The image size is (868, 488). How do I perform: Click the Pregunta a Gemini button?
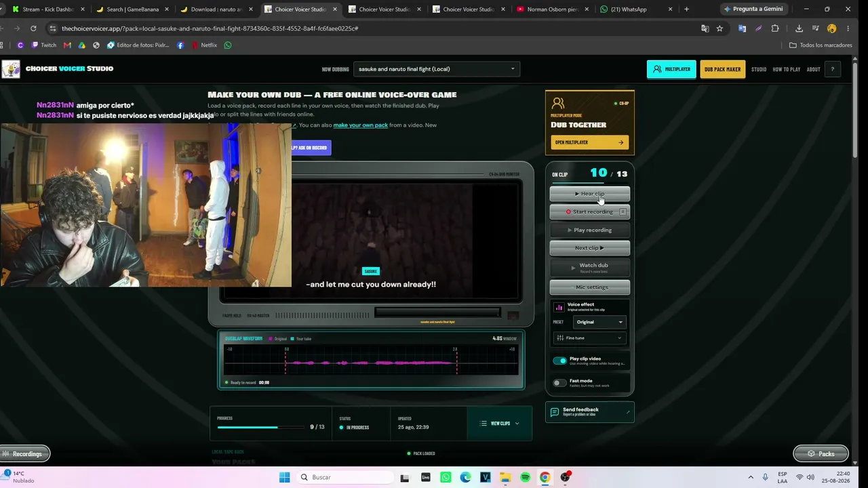754,9
